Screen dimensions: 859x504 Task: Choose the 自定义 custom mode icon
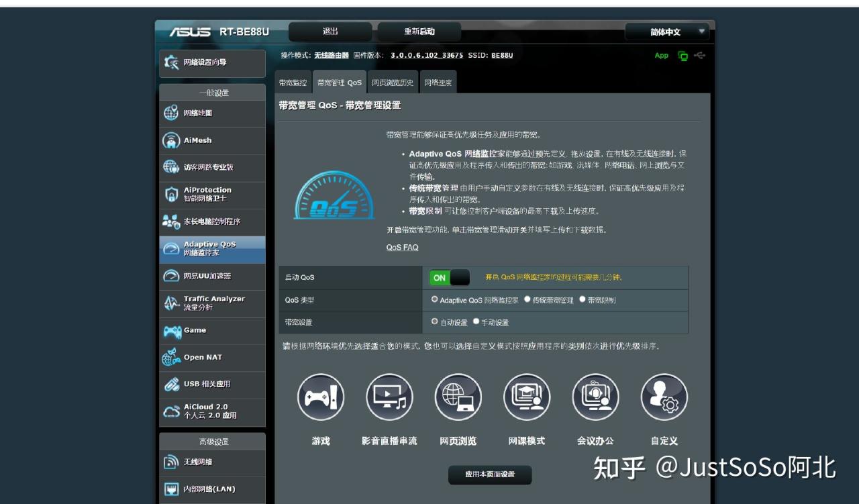[x=664, y=397]
